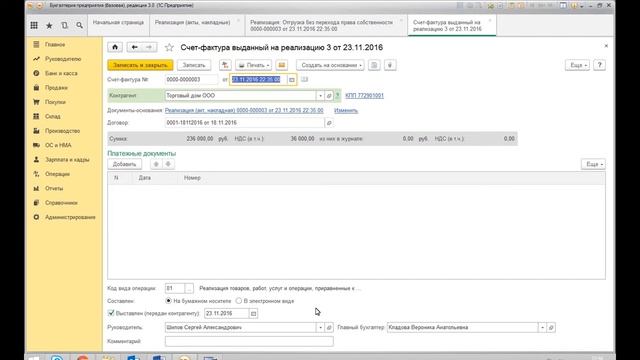Send document by email envelope icon

point(282,65)
